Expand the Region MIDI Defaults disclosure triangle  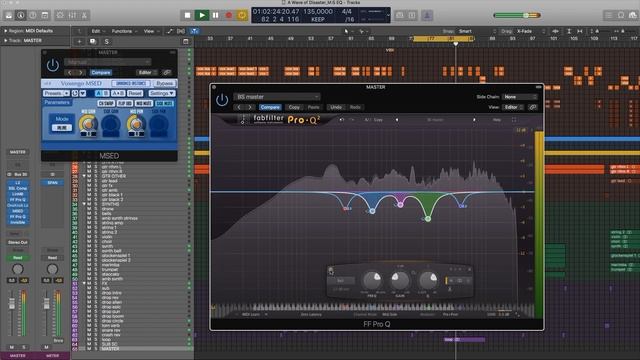coord(5,31)
